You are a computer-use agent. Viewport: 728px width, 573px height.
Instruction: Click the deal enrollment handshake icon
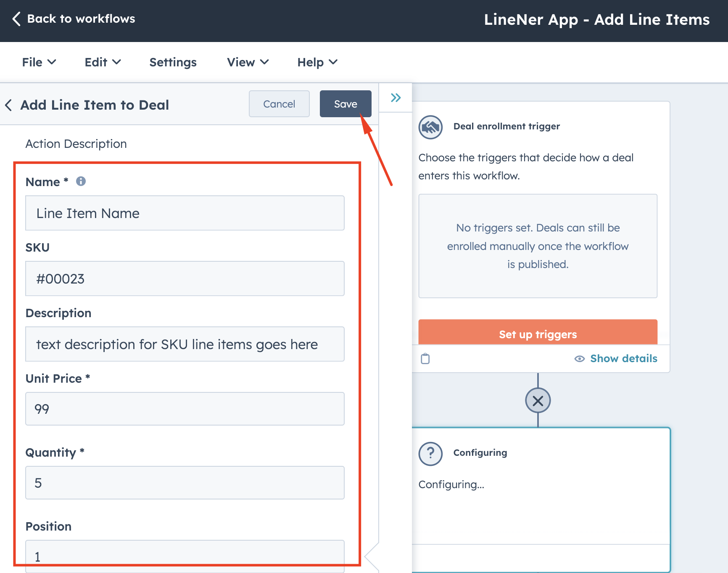[430, 127]
